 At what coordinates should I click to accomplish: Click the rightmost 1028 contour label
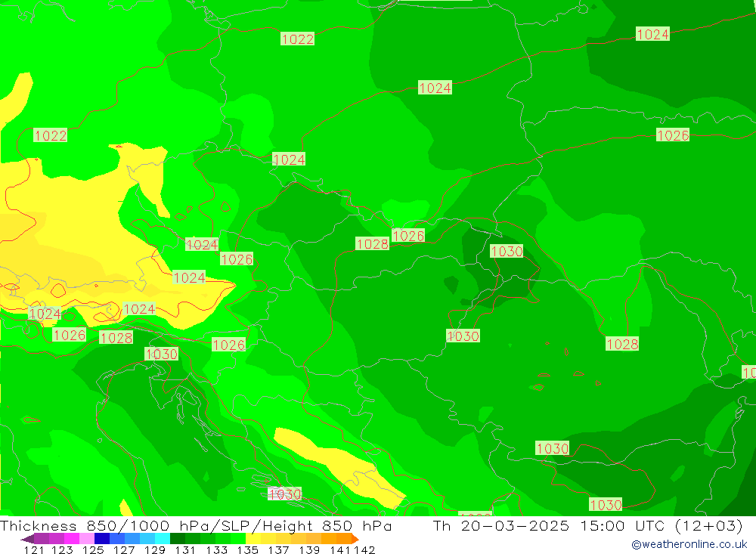click(622, 344)
